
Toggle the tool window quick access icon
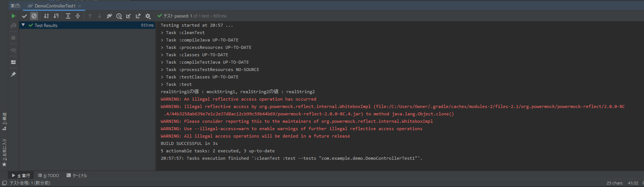[4, 183]
